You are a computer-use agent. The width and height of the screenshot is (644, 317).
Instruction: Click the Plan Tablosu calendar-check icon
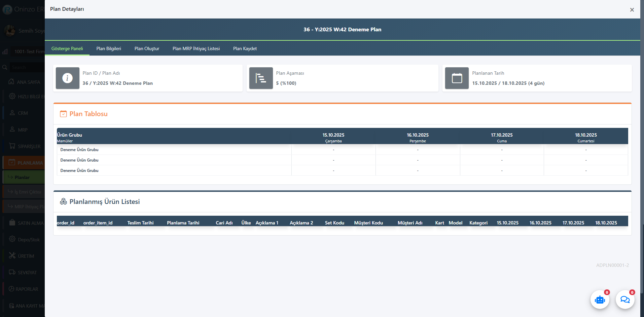pyautogui.click(x=63, y=114)
